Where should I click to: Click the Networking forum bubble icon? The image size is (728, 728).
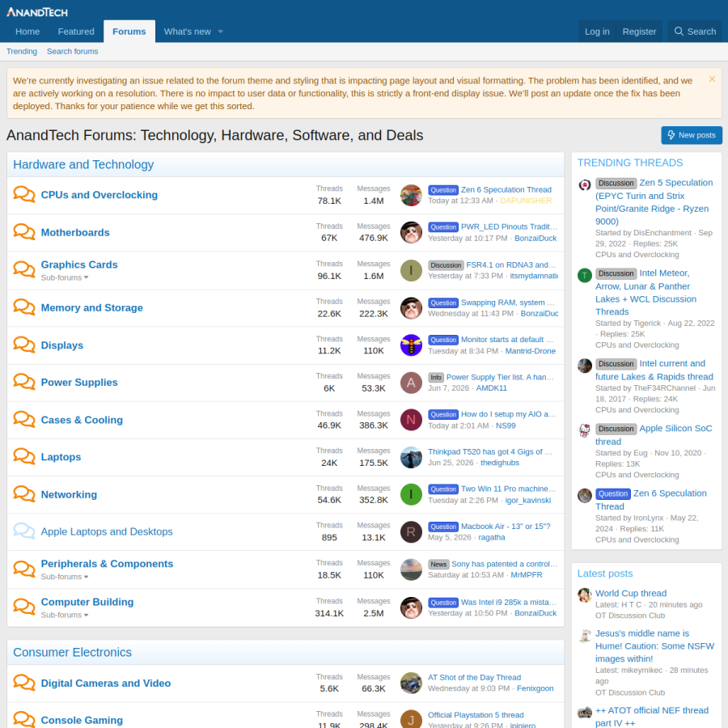tap(24, 494)
